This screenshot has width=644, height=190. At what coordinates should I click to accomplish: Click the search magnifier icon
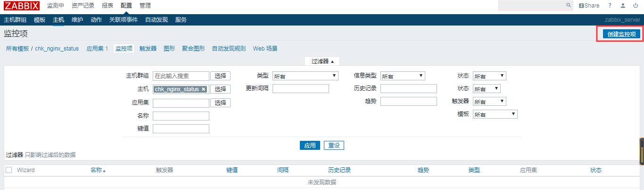[569, 6]
